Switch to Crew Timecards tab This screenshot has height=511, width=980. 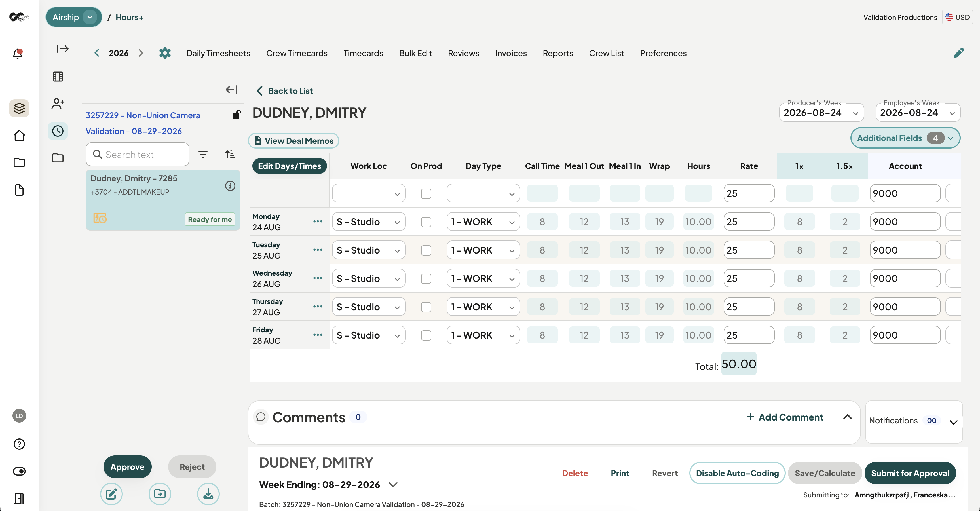[x=297, y=53]
